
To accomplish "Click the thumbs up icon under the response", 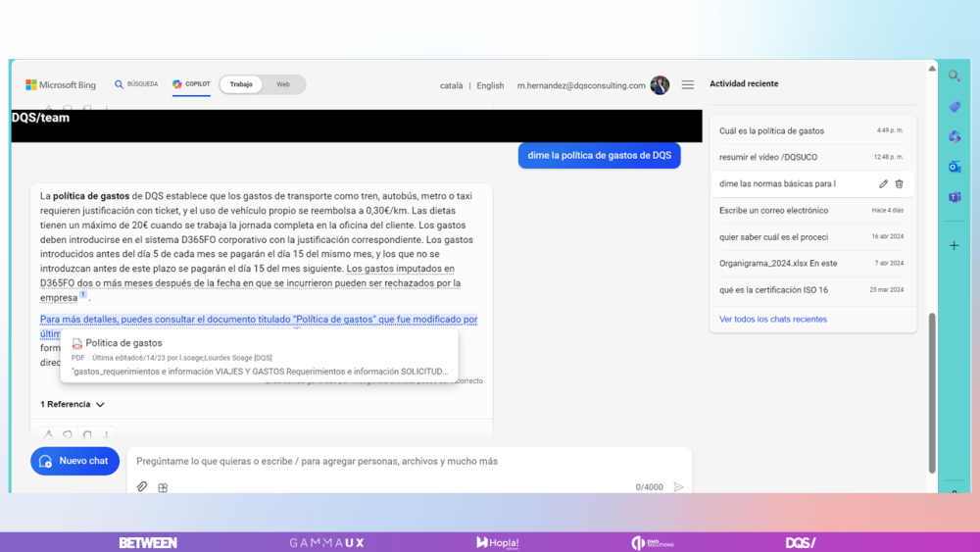I will click(x=48, y=433).
